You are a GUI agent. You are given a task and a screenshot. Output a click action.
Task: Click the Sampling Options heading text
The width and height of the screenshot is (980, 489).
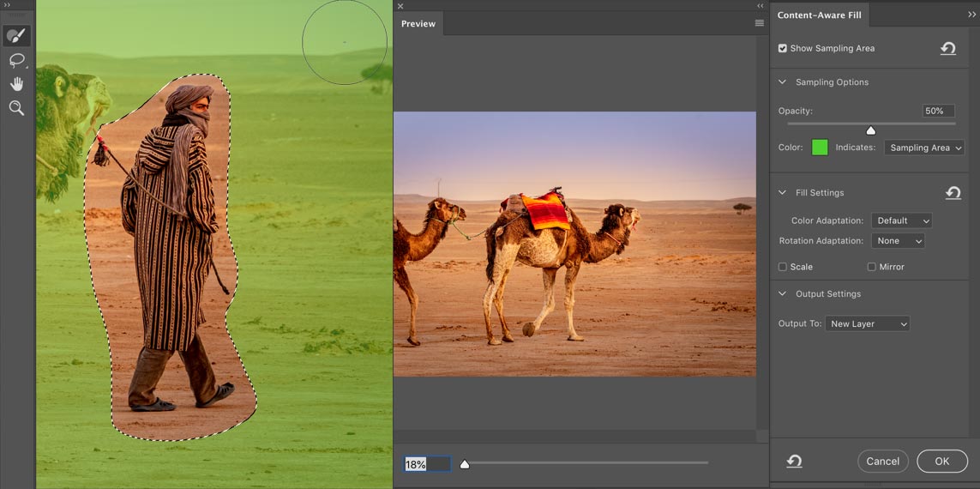832,81
